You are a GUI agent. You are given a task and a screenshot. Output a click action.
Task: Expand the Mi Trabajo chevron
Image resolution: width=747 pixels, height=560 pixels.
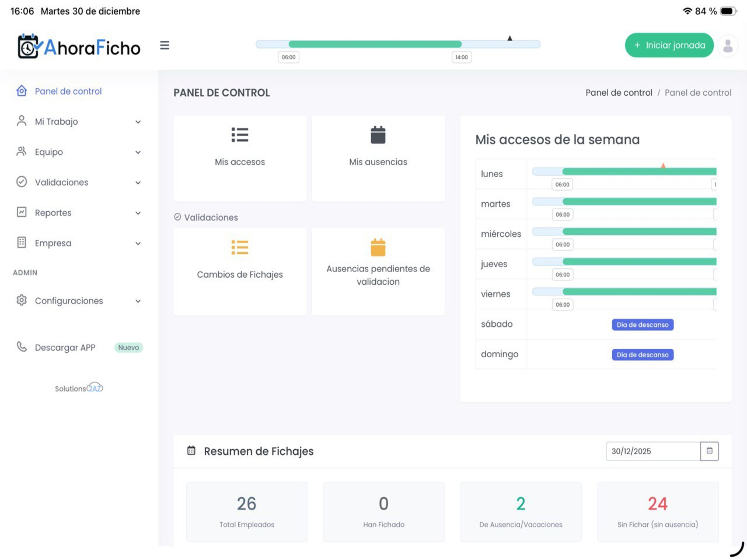coord(138,122)
